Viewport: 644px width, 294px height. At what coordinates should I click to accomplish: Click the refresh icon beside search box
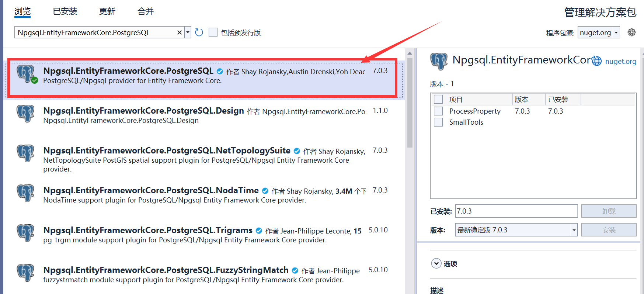[199, 32]
